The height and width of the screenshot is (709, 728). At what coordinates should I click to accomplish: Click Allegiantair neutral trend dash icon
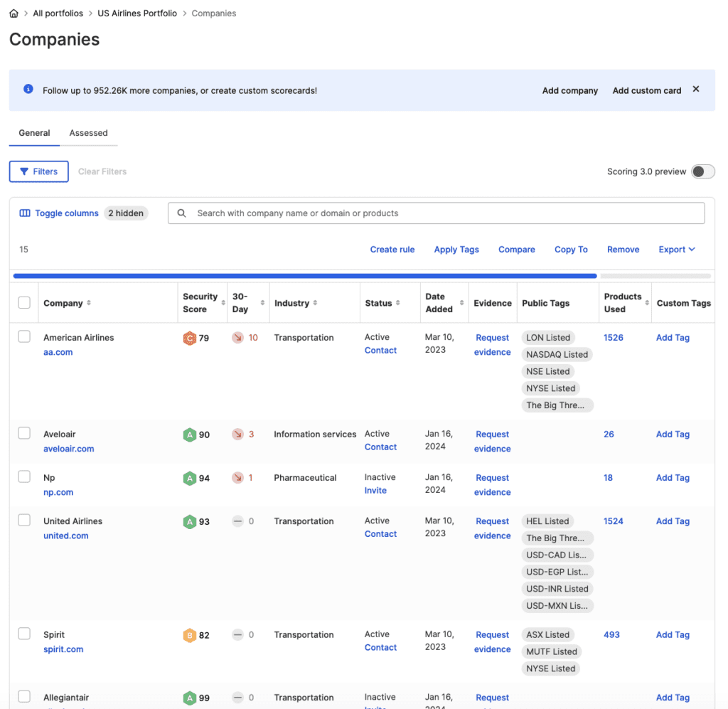pos(237,697)
